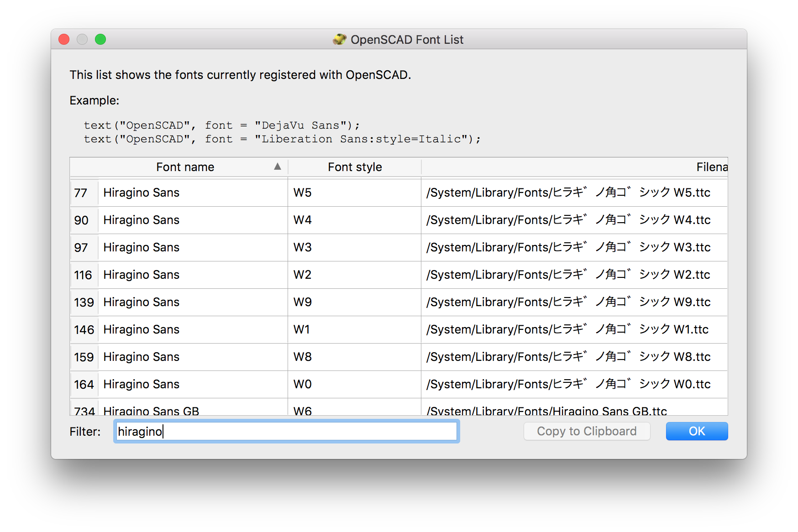Select the W1 font style cell
Screen dimensions: 798x532
[355, 330]
